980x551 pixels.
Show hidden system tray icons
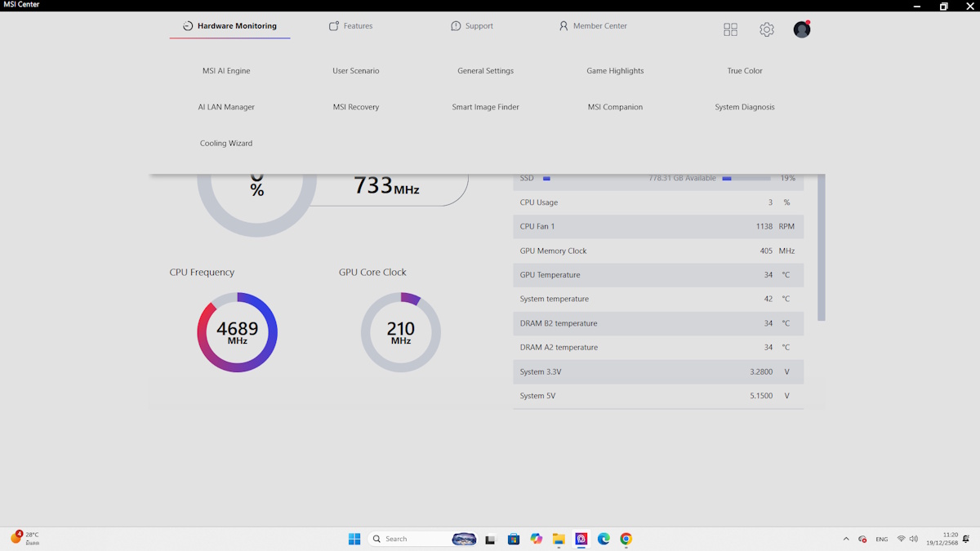[x=845, y=539]
